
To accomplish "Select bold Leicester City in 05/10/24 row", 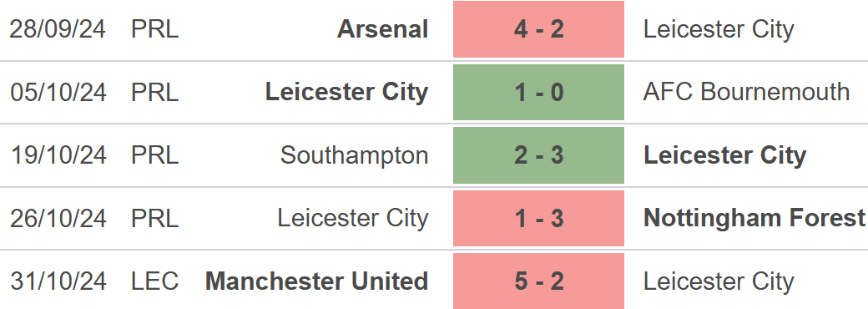I will [x=347, y=92].
